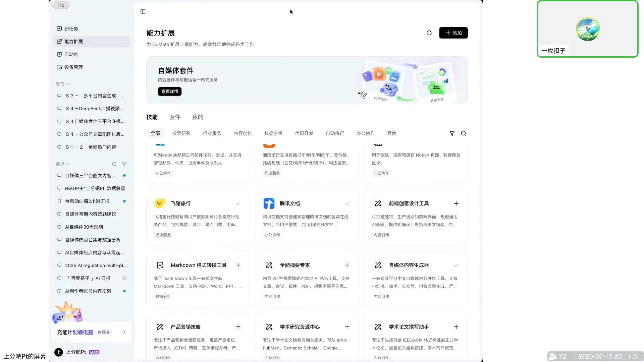
Task: Toggle the sidebar collapse icon
Action: (x=143, y=11)
